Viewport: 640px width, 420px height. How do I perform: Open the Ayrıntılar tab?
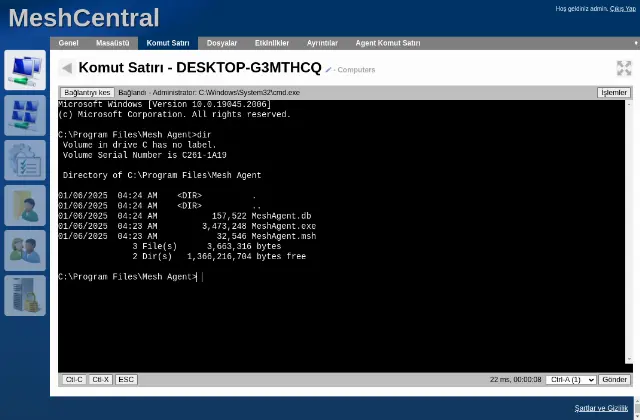(322, 43)
